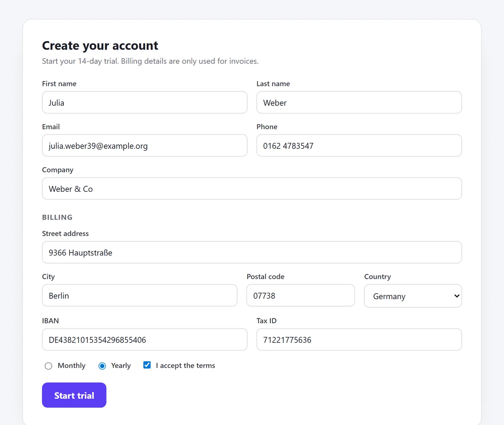Click the City input field
The height and width of the screenshot is (425, 504).
click(140, 295)
